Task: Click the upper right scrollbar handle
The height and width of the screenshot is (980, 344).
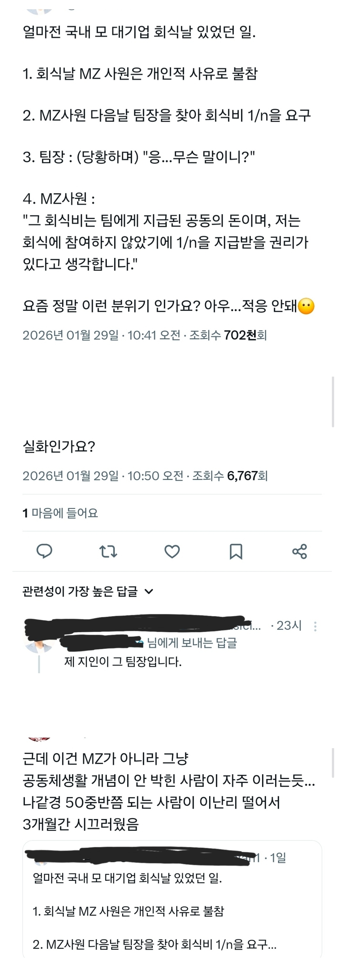Action: (x=333, y=402)
